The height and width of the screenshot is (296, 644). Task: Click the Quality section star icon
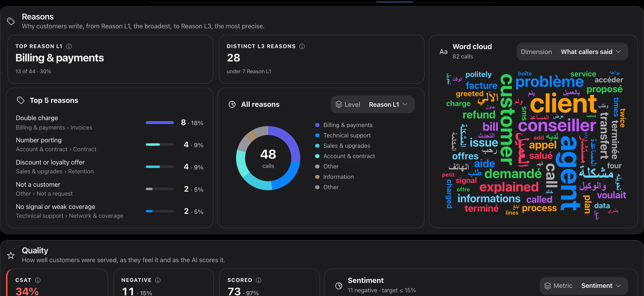coord(11,255)
